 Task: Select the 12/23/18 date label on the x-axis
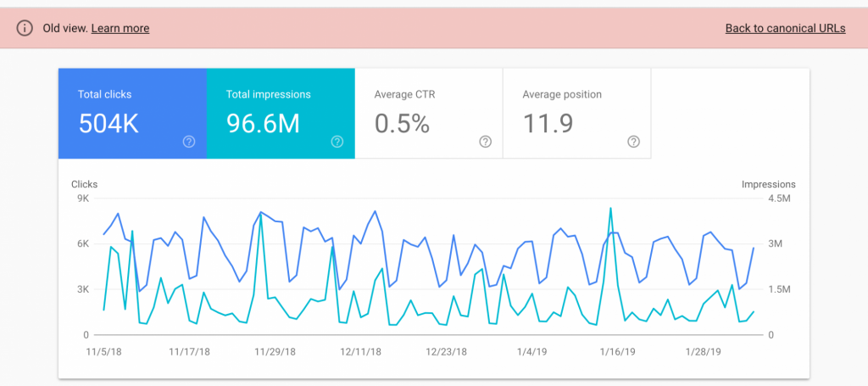click(x=447, y=350)
